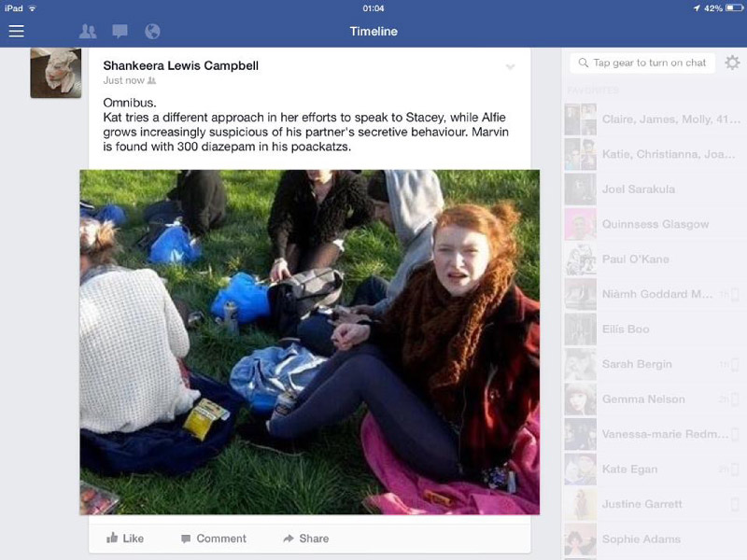View the posted picnic photo
The image size is (747, 560).
point(310,342)
